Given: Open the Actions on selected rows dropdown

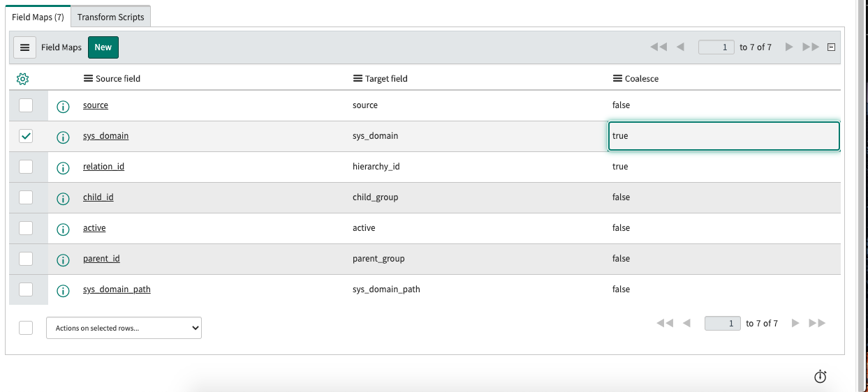Looking at the screenshot, I should pyautogui.click(x=124, y=328).
